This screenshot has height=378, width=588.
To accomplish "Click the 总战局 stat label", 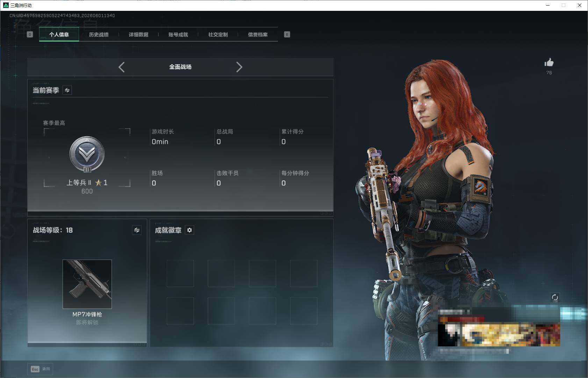I will click(x=225, y=131).
